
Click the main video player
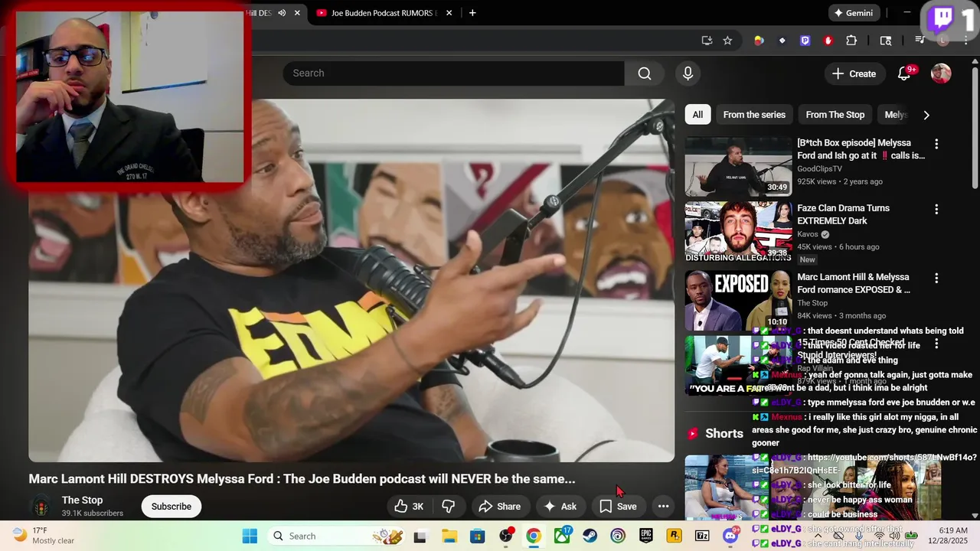(x=351, y=280)
